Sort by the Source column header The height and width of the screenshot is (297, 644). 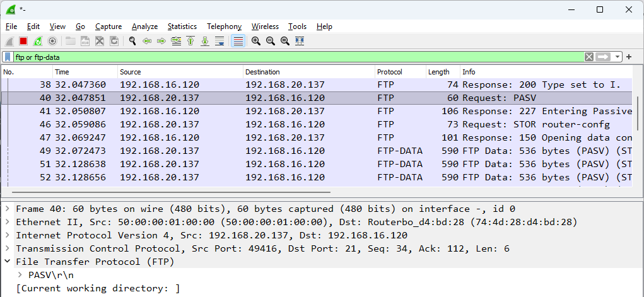180,72
